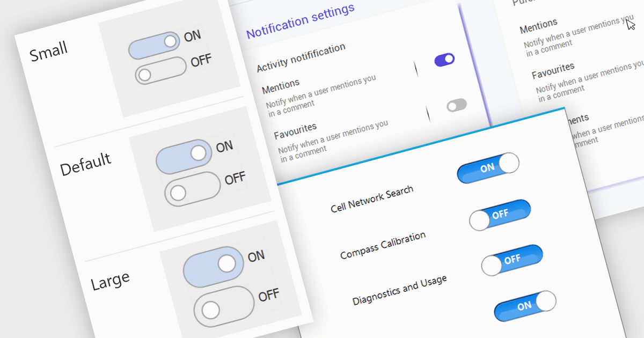Select the Default size label
644x338 pixels.
point(85,164)
